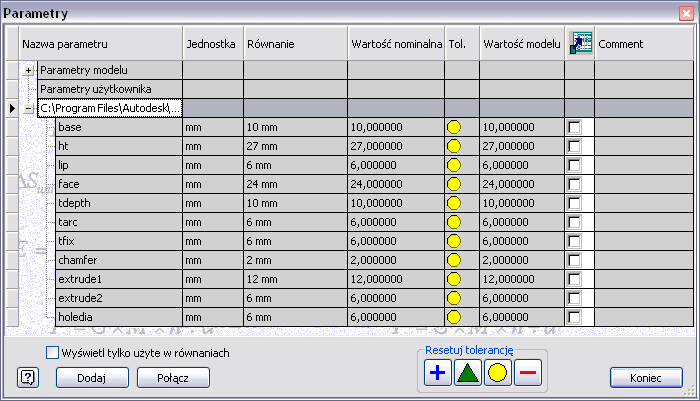Viewport: 700px width, 401px height.
Task: Click the yellow tolerance circle for chamfer
Action: click(454, 260)
